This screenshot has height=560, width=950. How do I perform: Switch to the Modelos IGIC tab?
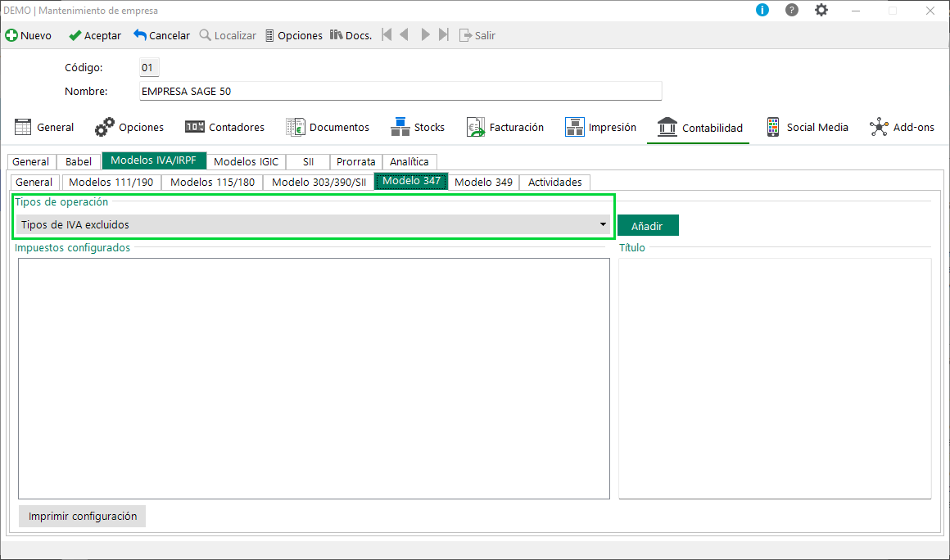246,161
